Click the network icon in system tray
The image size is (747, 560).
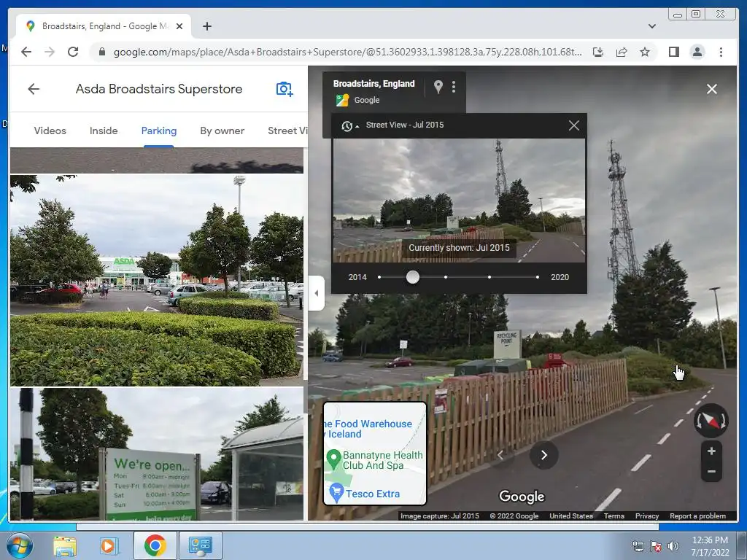[638, 546]
